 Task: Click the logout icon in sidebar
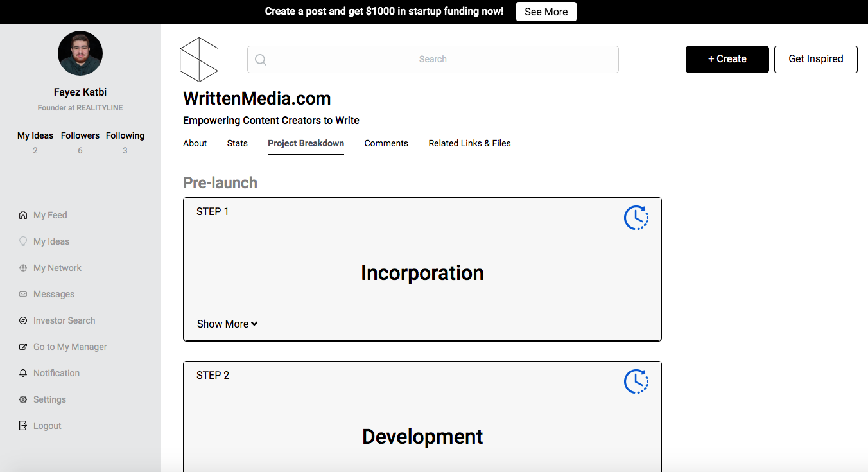(x=23, y=426)
